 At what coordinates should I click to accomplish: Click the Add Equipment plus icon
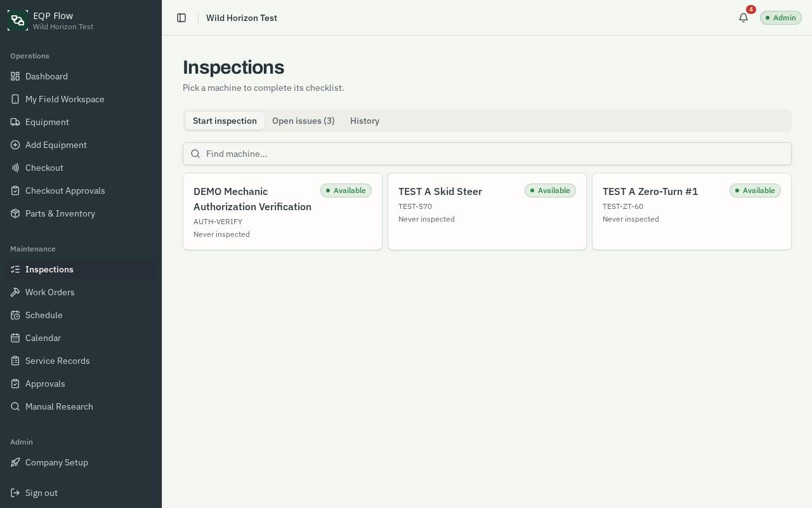pos(15,145)
